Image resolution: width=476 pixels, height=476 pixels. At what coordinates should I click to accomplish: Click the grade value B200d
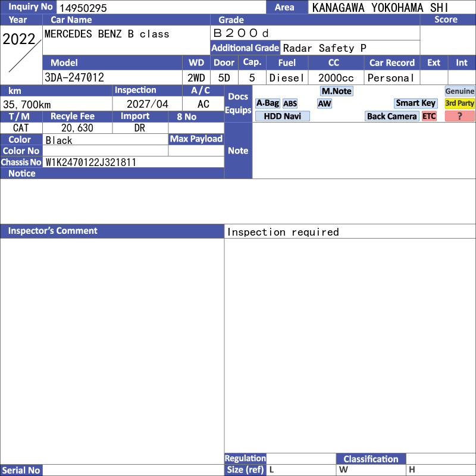click(241, 33)
